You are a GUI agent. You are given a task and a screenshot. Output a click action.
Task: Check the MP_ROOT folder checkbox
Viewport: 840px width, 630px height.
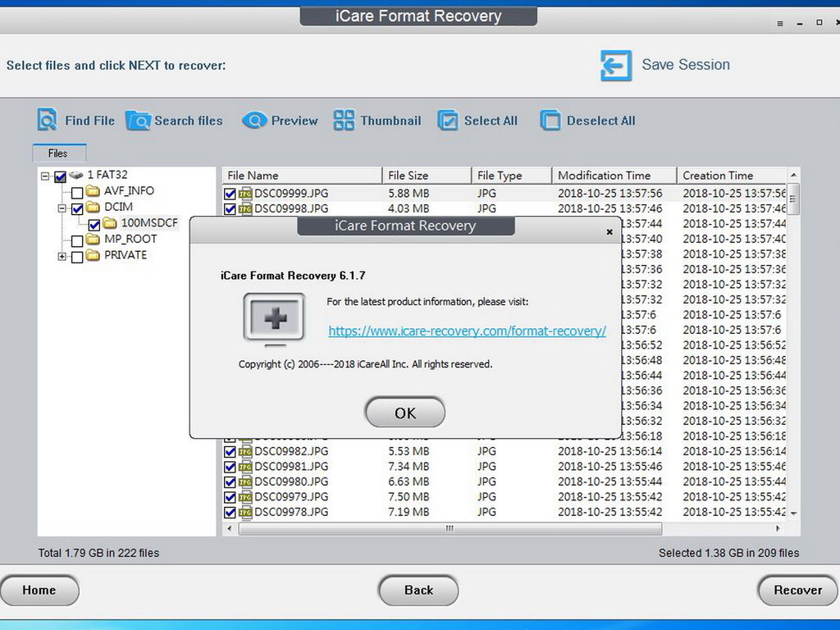click(77, 240)
